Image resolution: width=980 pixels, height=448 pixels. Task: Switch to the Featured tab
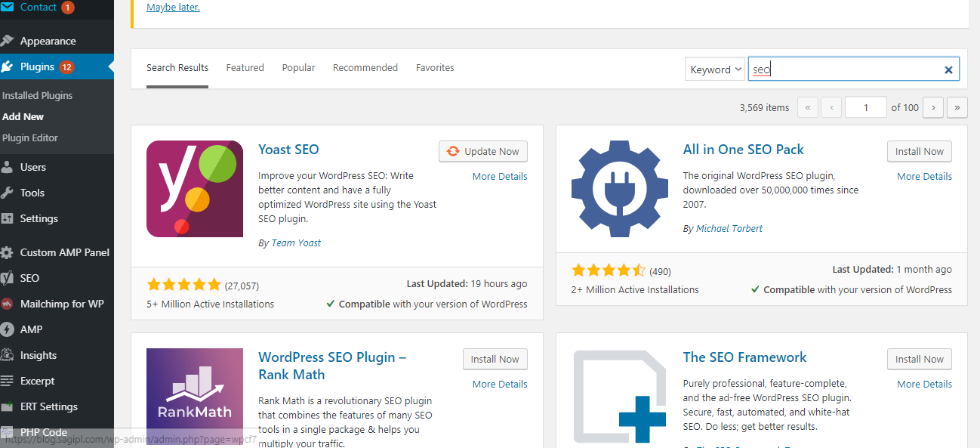pos(245,67)
